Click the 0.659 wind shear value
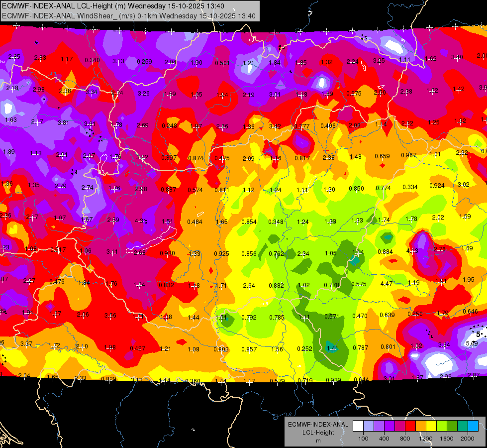This screenshot has height=448, width=487. tap(382, 156)
